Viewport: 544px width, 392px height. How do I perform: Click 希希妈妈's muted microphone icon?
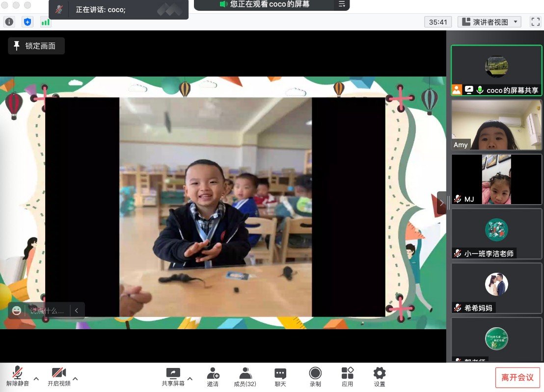pos(458,308)
